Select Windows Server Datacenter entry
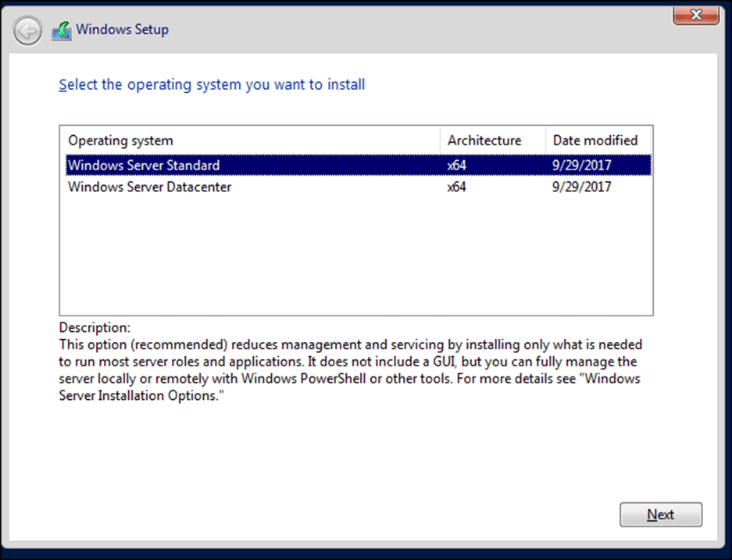Viewport: 732px width, 560px height. click(x=149, y=187)
